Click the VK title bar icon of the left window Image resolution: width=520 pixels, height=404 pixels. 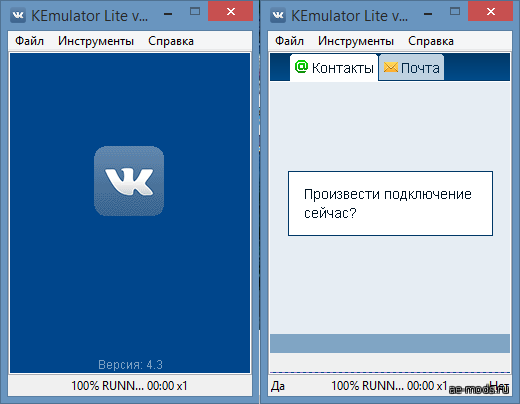click(x=18, y=15)
